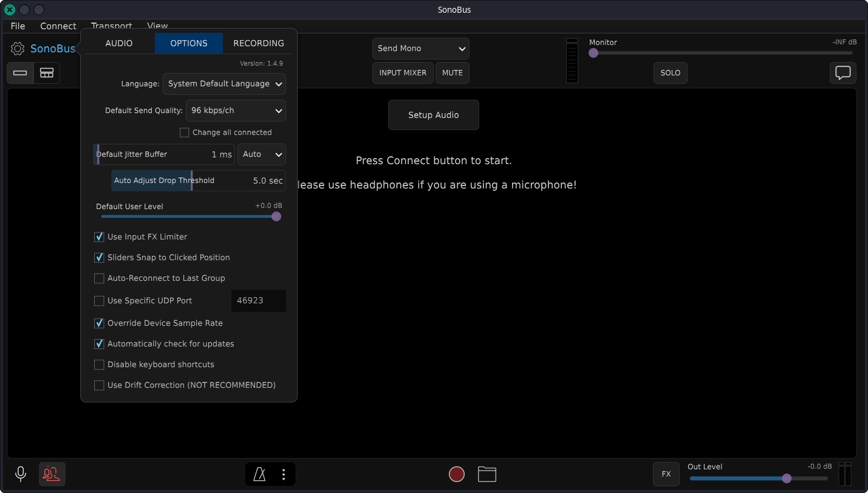Click the output level meter beside Out Level
The image size is (868, 493).
point(845,474)
